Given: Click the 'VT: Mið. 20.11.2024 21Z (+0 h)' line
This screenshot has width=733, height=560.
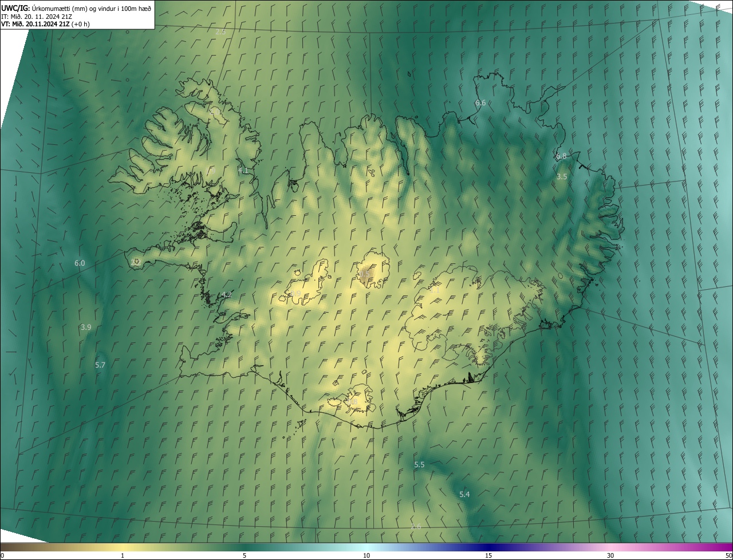Looking at the screenshot, I should pyautogui.click(x=45, y=24).
